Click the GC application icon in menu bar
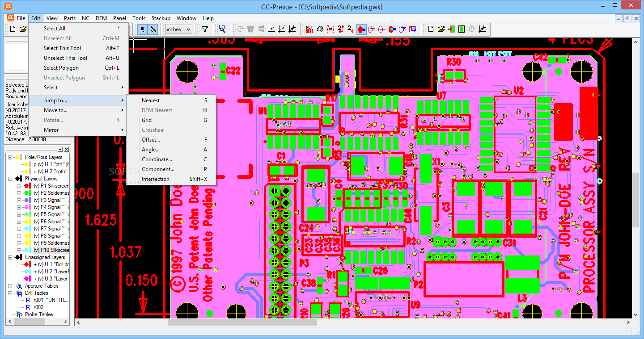Viewport: 644px width, 339px height. tap(10, 18)
